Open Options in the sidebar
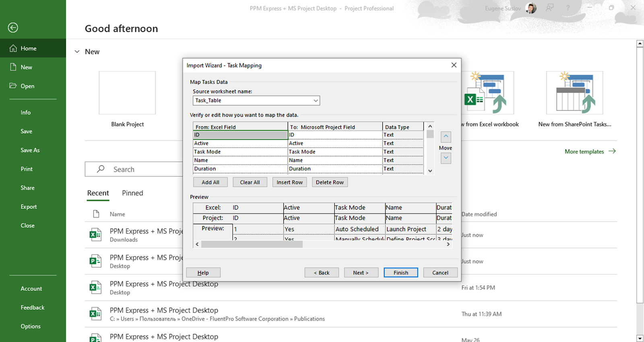 pyautogui.click(x=31, y=326)
